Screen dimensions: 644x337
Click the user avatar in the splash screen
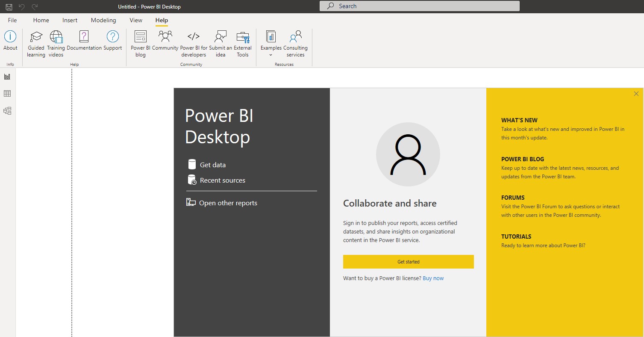[408, 154]
